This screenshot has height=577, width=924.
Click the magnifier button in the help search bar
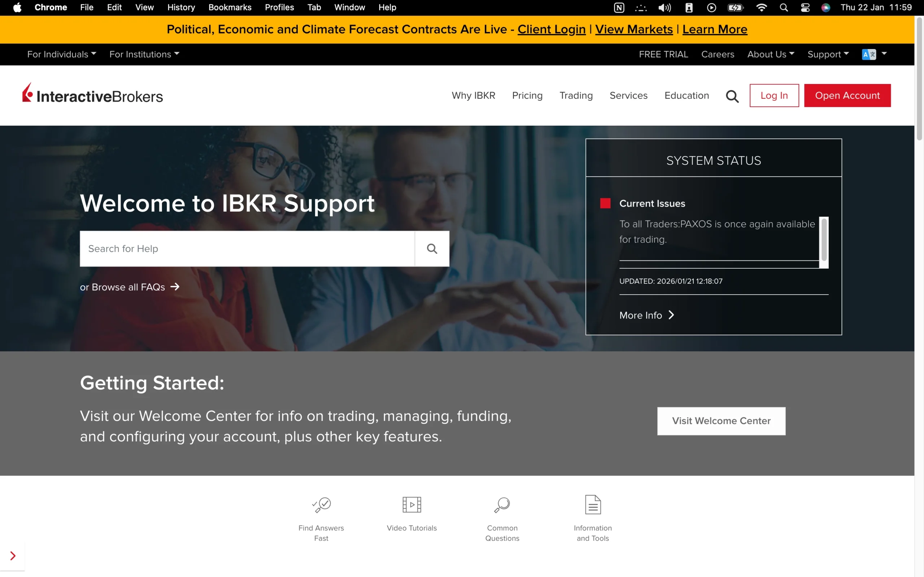432,248
